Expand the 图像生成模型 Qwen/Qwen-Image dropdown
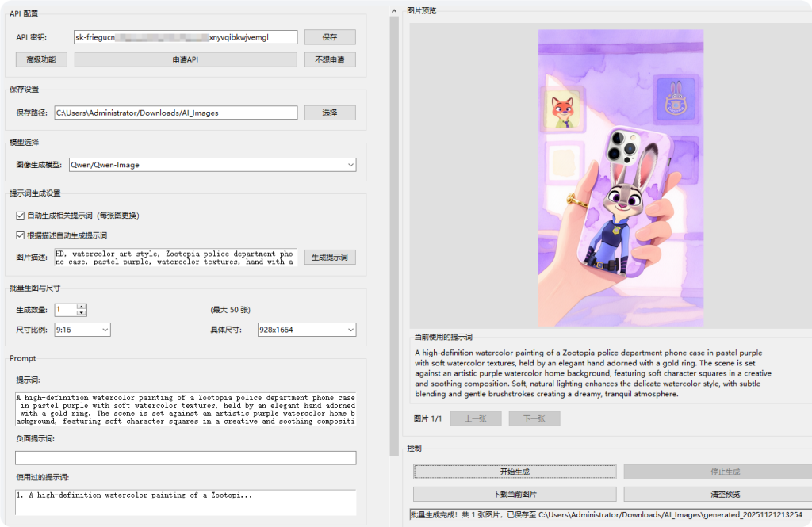 (213, 165)
